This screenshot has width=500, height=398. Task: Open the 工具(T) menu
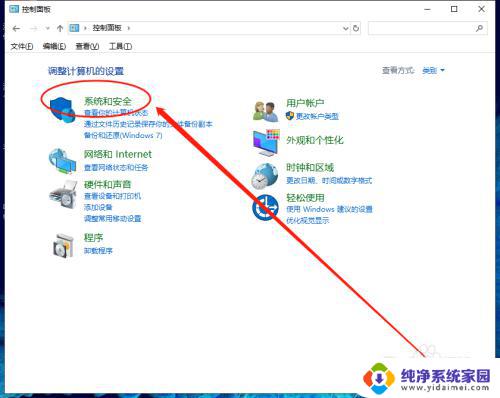[x=120, y=46]
